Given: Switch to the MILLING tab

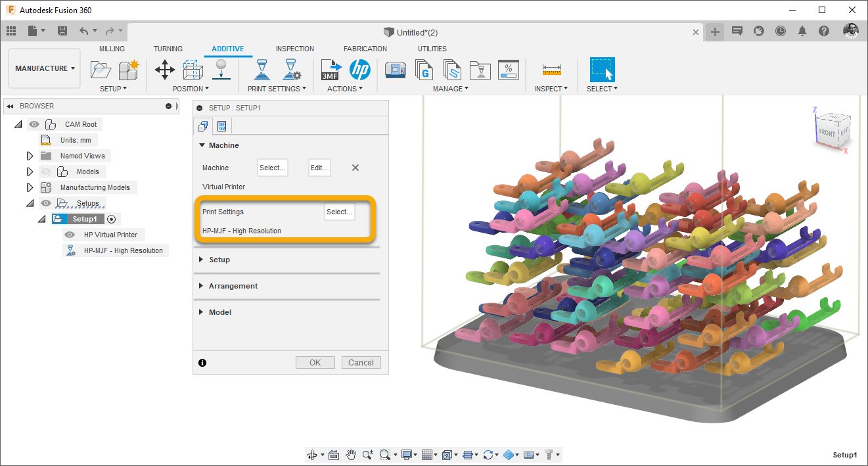Looking at the screenshot, I should tap(112, 49).
